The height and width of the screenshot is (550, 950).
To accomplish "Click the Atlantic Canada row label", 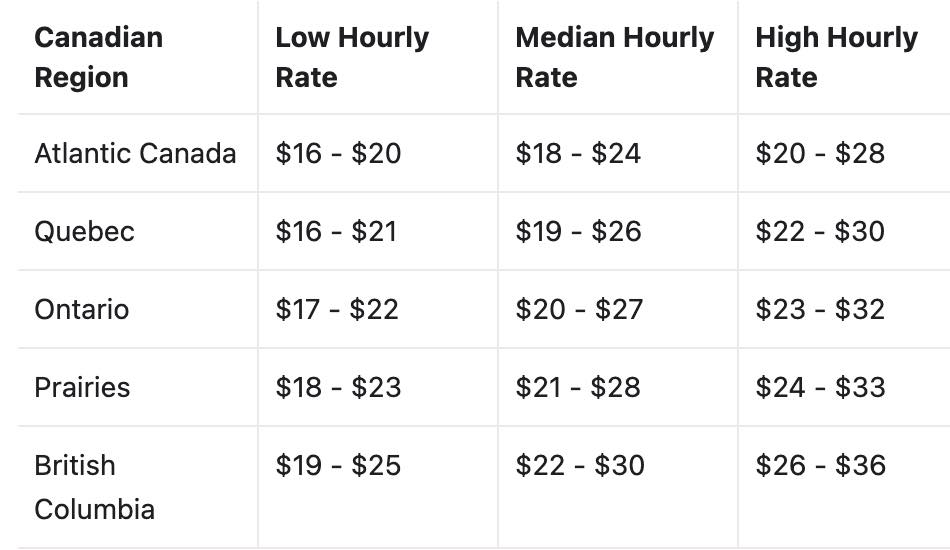I will [135, 154].
